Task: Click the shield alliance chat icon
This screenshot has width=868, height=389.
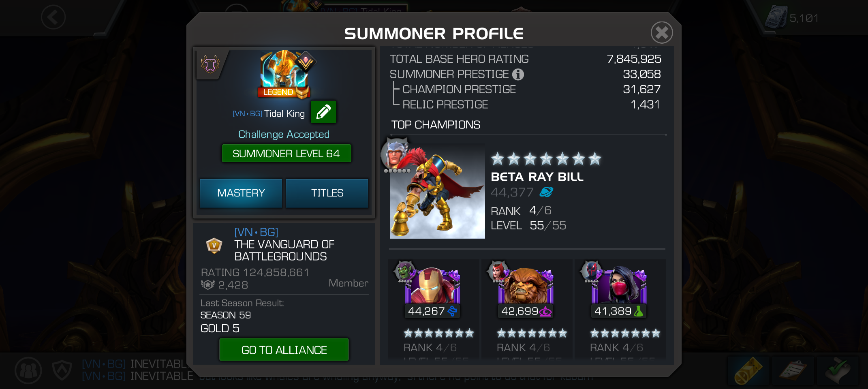Action: coord(62,370)
